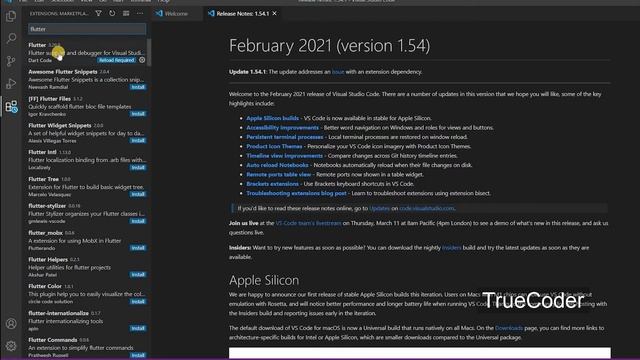Click the flutter extensions search field

pos(87,29)
